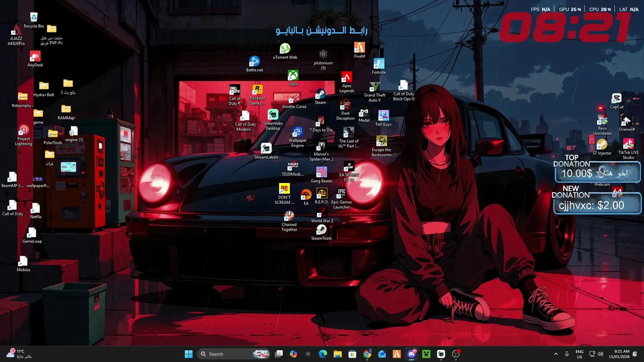Open the FiveM desktop shortcut
The width and height of the screenshot is (644, 362).
359,50
